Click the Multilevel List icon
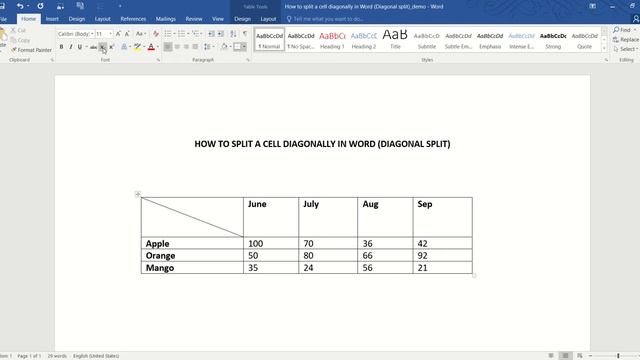The height and width of the screenshot is (360, 640). tap(196, 34)
